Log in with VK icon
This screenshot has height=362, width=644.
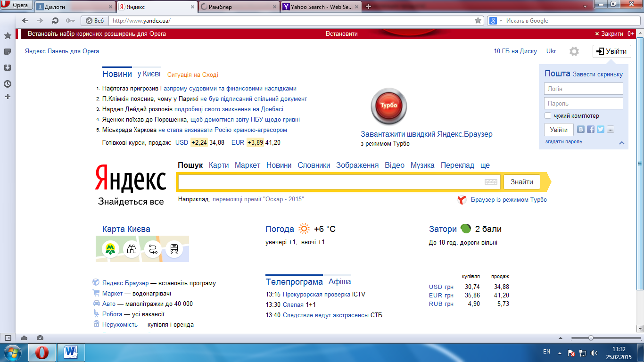pos(581,129)
